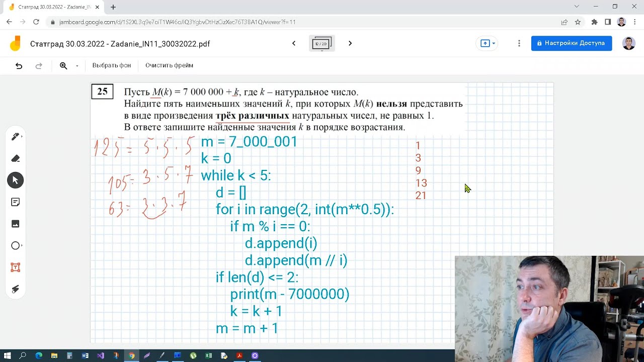The image size is (644, 362).
Task: Open Chrome profile avatar in toolbar
Action: pyautogui.click(x=621, y=22)
